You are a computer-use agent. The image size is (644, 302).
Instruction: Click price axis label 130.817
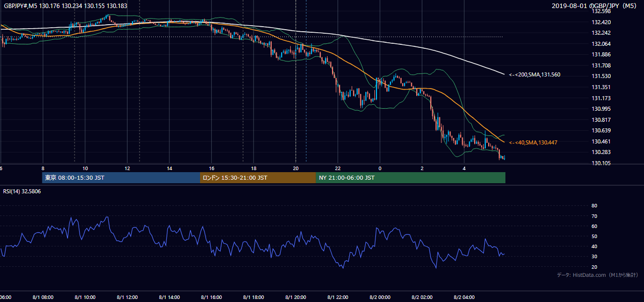coord(601,120)
